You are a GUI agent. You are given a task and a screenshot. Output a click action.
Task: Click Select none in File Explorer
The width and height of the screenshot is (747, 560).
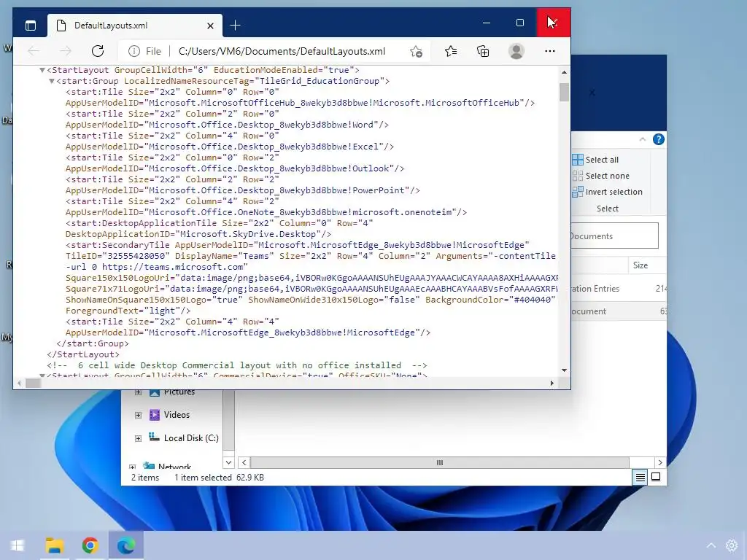[601, 176]
